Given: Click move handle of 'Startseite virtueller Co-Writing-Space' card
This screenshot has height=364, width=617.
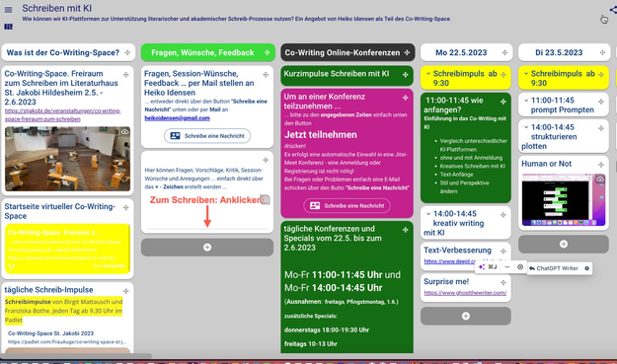Looking at the screenshot, I should coord(126,207).
